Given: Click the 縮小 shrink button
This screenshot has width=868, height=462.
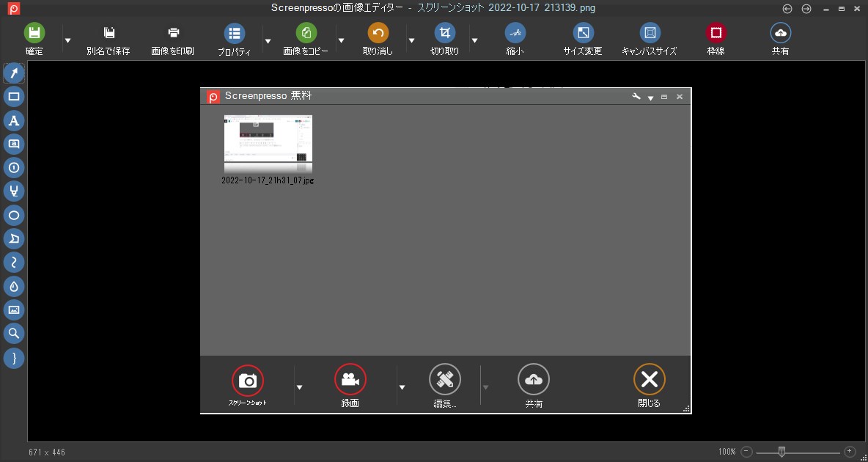Looking at the screenshot, I should click(x=515, y=39).
